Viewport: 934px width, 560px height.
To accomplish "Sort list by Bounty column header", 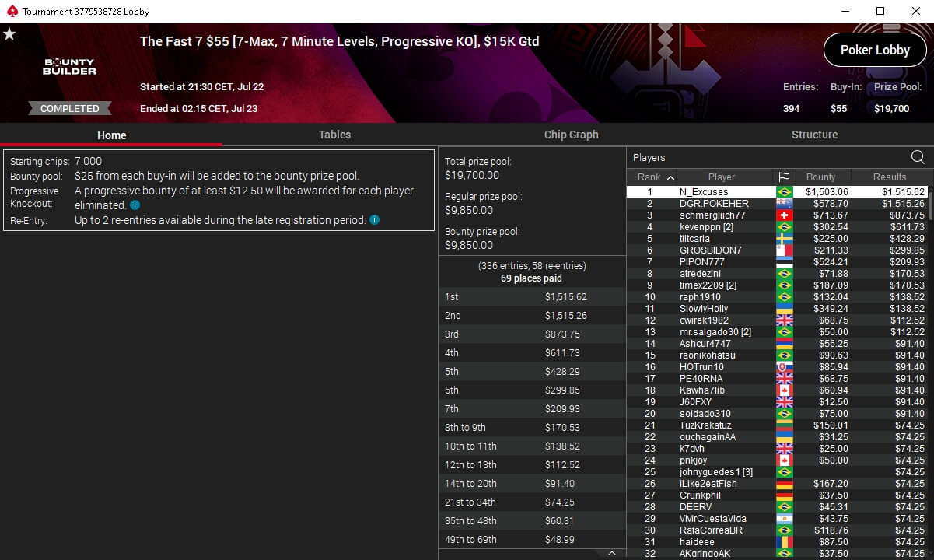I will click(821, 177).
